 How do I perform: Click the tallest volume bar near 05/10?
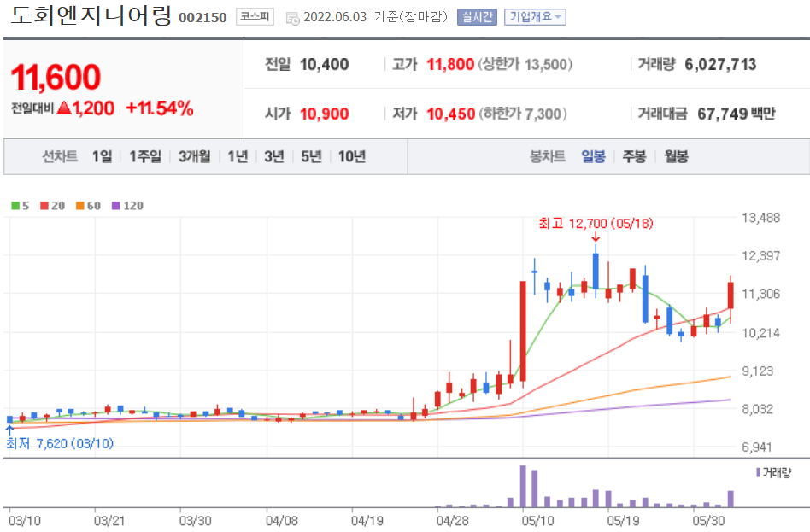523,486
